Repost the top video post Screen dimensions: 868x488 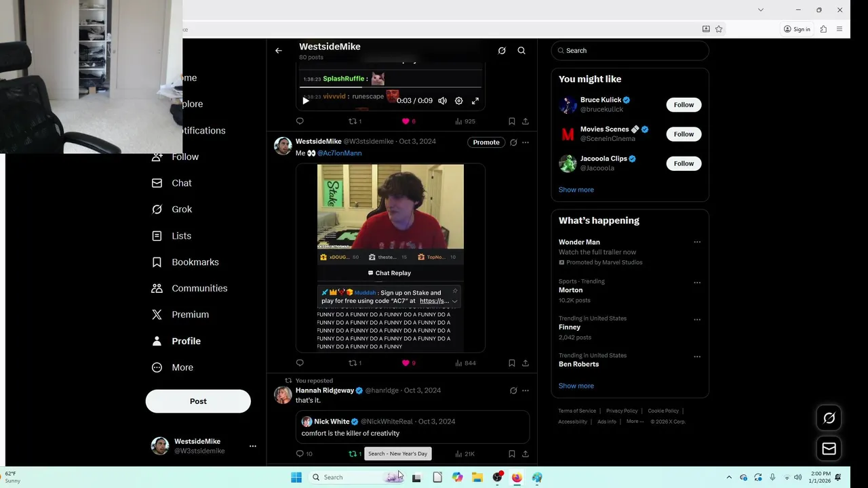pyautogui.click(x=355, y=121)
